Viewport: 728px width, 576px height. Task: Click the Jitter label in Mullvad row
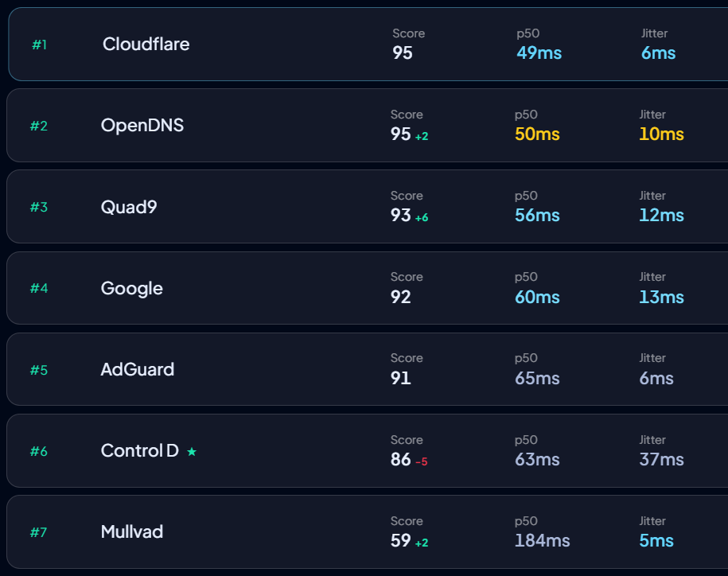tap(652, 521)
